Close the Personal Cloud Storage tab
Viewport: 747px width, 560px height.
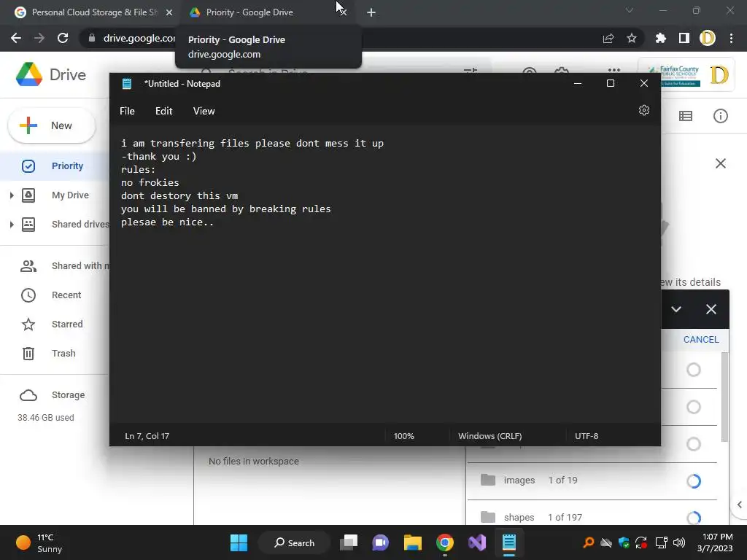[169, 12]
